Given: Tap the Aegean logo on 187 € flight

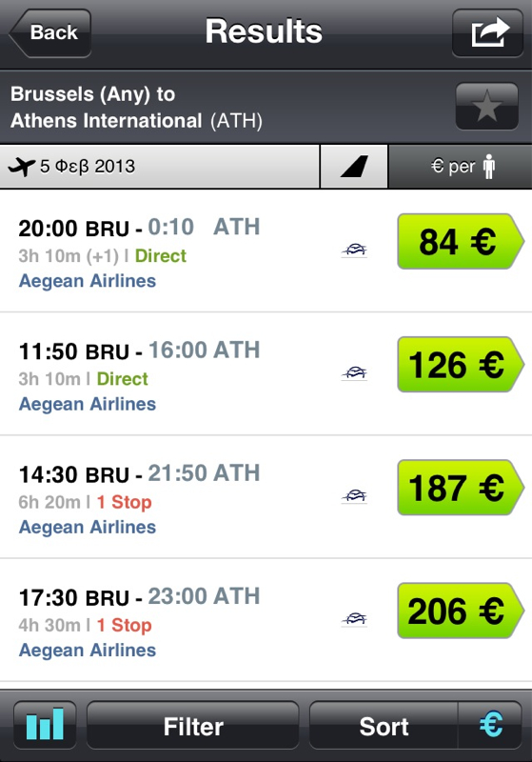Looking at the screenshot, I should pyautogui.click(x=354, y=496).
